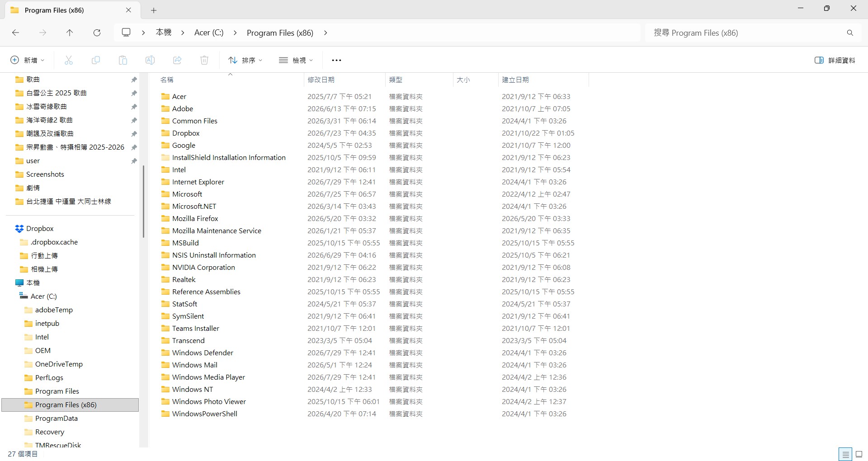868x461 pixels.
Task: Sort by 建立日期 column header
Action: tap(543, 80)
